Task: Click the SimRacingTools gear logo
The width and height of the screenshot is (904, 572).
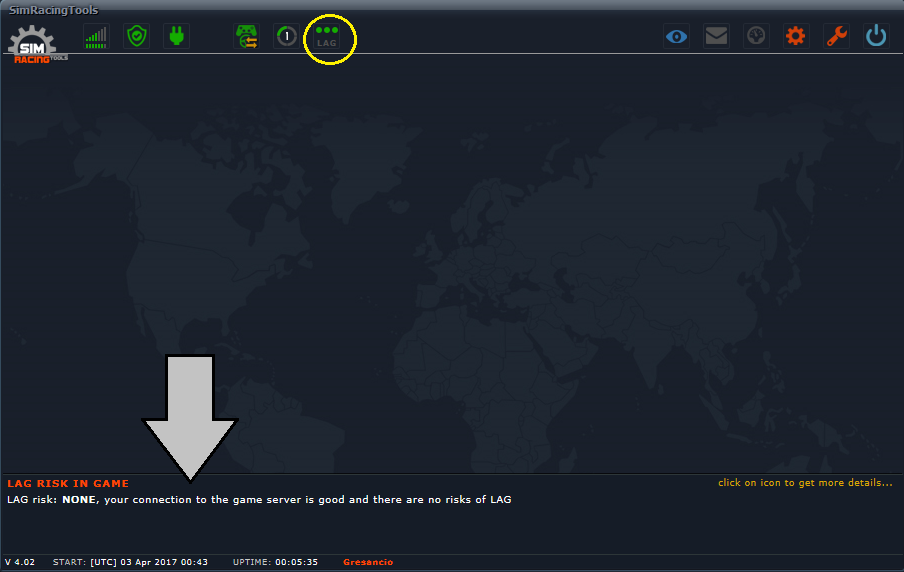Action: tap(37, 44)
